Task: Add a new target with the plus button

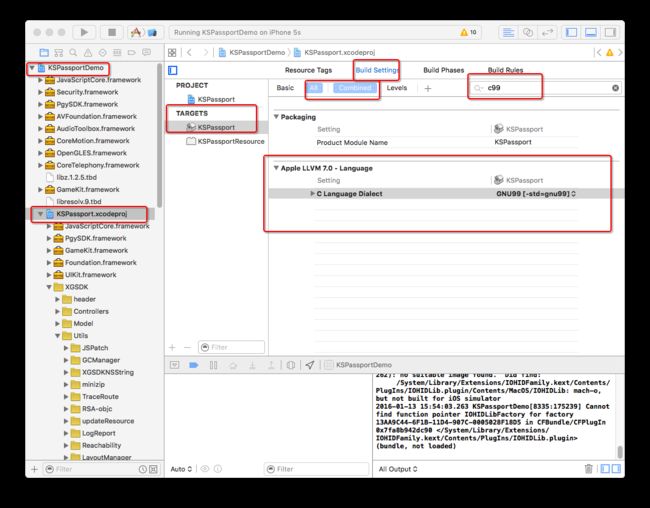Action: click(172, 348)
